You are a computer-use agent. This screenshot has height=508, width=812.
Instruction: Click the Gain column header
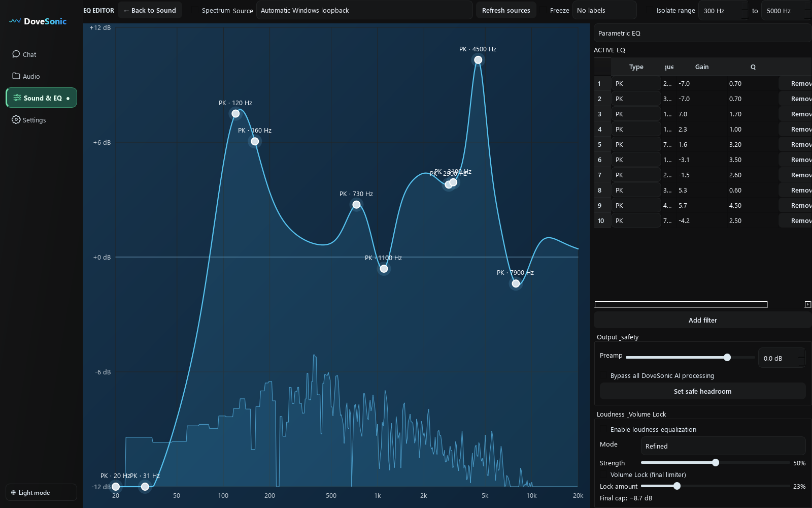click(702, 67)
